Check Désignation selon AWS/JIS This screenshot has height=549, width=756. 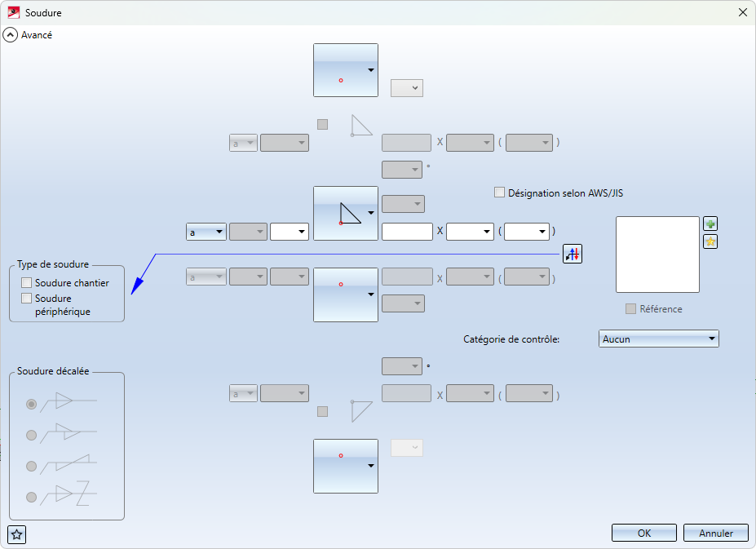(499, 193)
